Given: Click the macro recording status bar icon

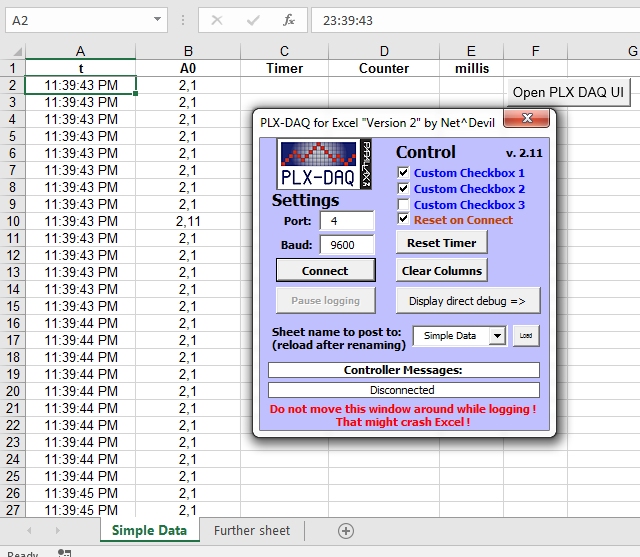Looking at the screenshot, I should tap(64, 553).
